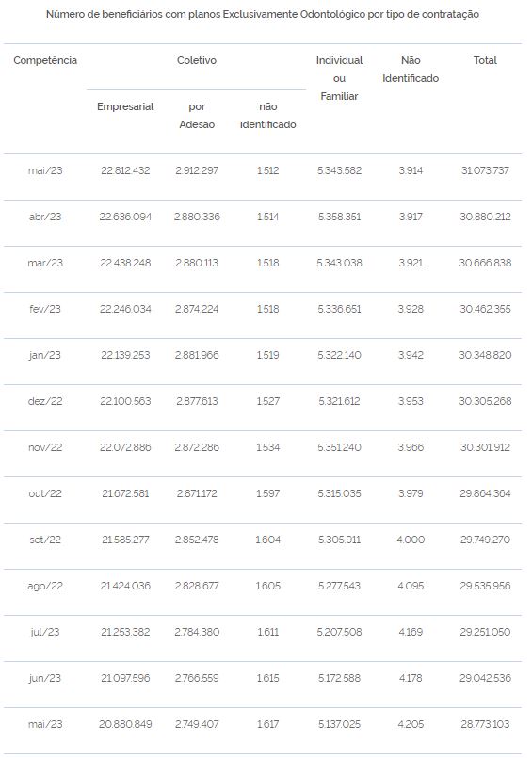Select por Adesão value 2.784.380

[197, 633]
